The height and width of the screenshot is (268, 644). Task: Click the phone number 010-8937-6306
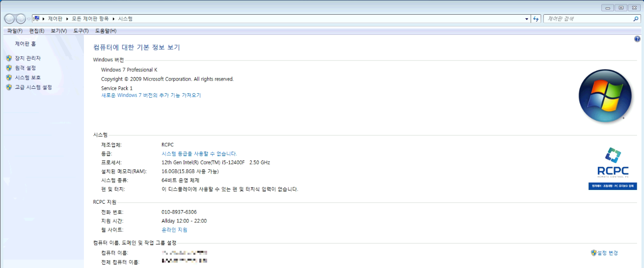pyautogui.click(x=179, y=212)
